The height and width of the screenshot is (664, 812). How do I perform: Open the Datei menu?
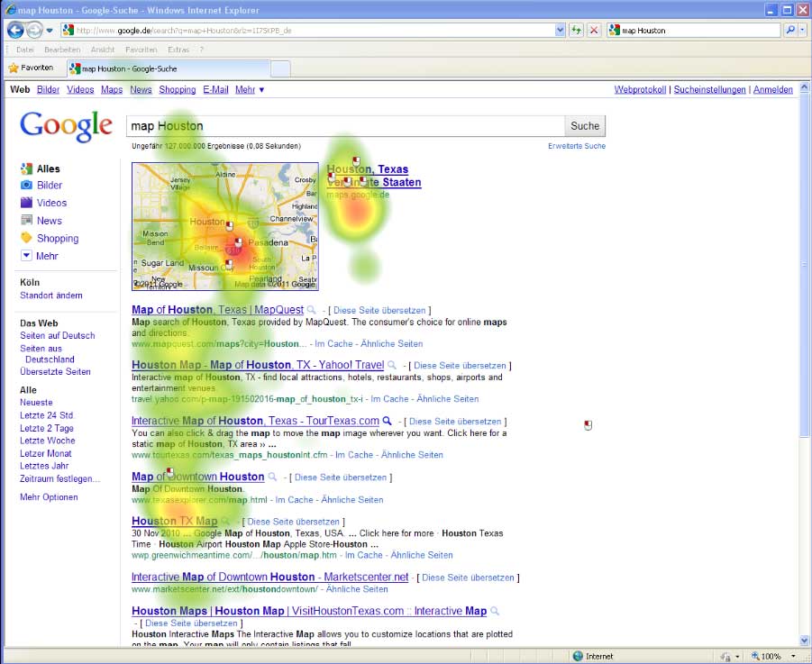pos(25,50)
